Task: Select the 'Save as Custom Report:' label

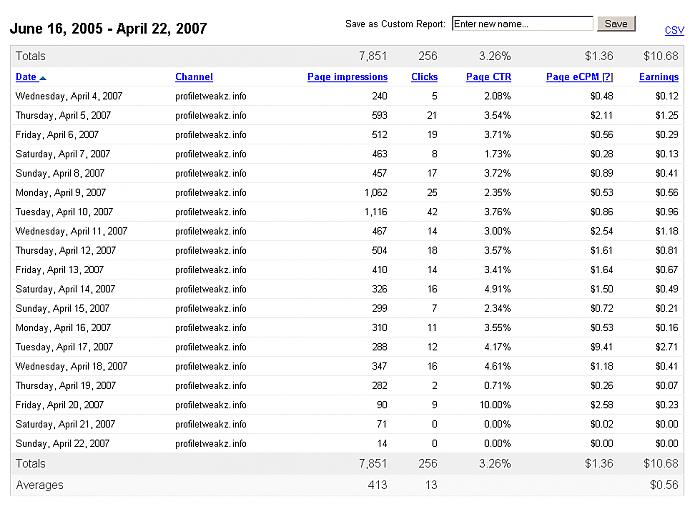Action: (x=395, y=24)
